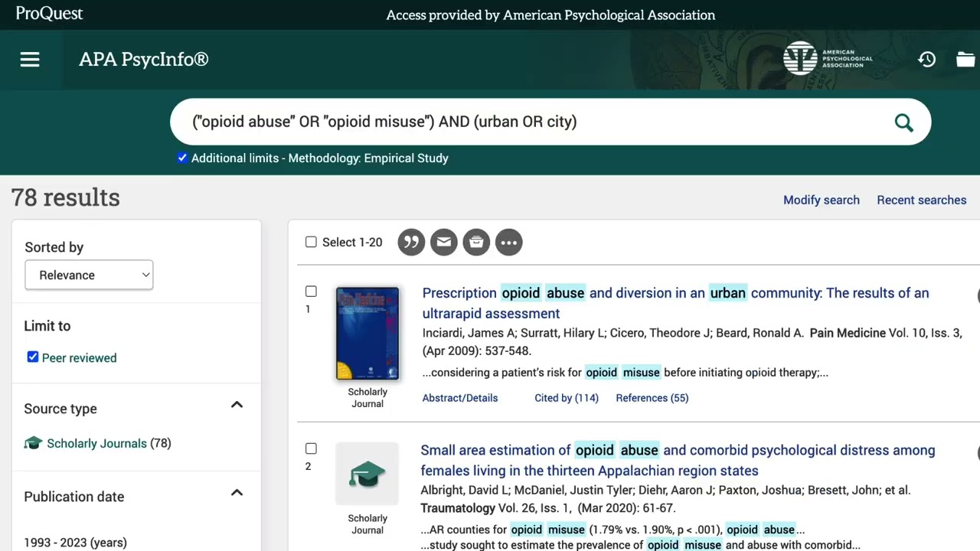980x551 pixels.
Task: Open the Sorted by Relevance dropdown
Action: [x=89, y=275]
